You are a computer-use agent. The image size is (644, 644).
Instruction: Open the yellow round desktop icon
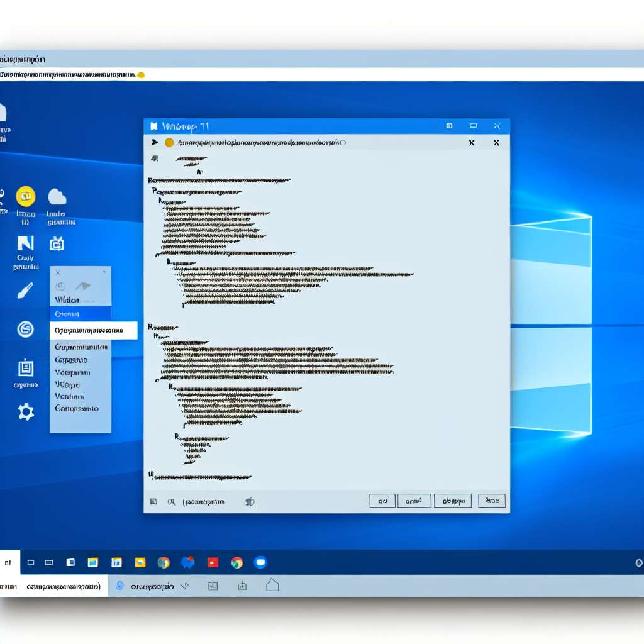[26, 197]
